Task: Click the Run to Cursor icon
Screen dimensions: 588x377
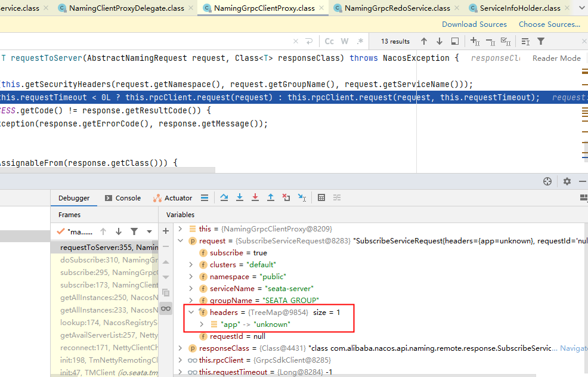Action: pyautogui.click(x=302, y=197)
